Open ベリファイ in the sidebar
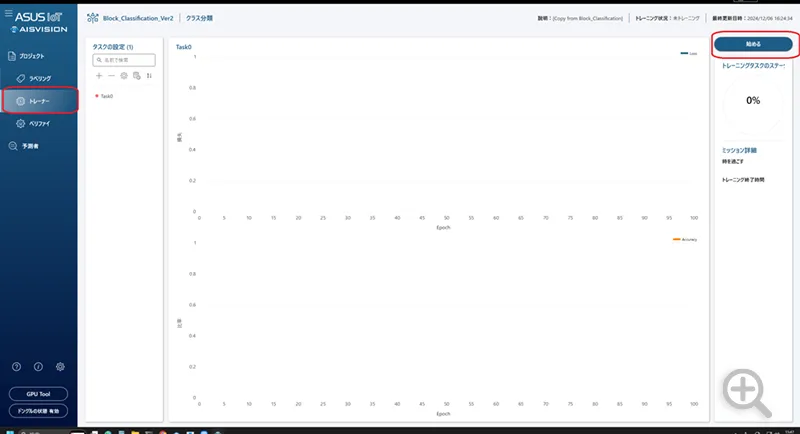 33,123
